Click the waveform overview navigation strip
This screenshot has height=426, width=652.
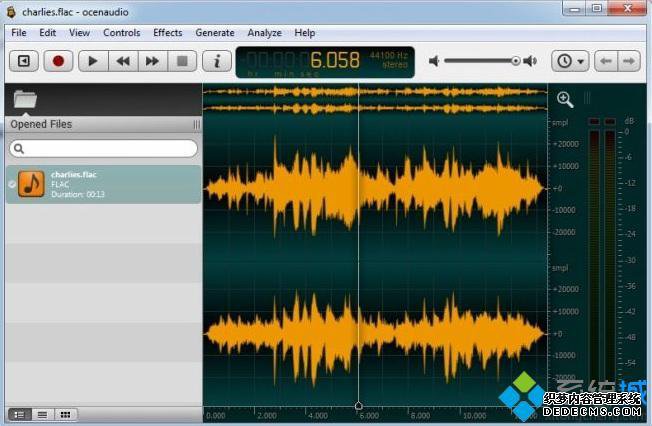(375, 100)
